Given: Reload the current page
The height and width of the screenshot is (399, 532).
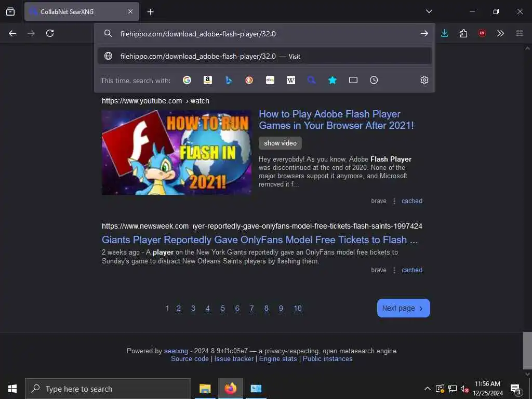Looking at the screenshot, I should pos(50,33).
